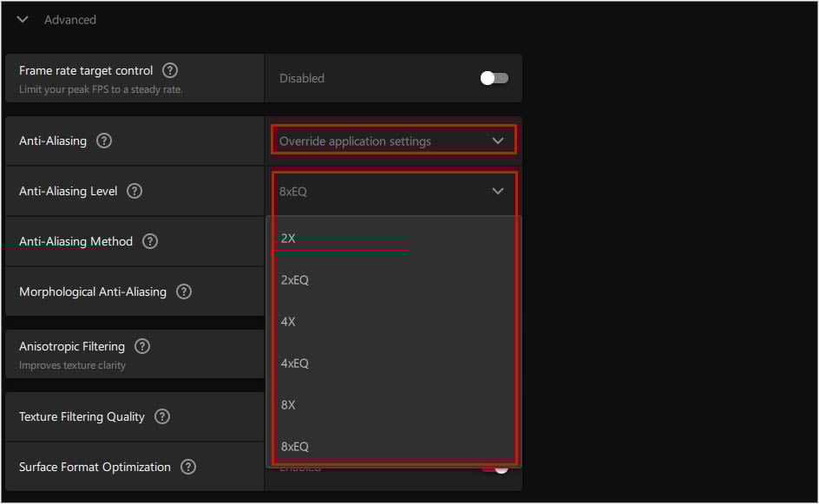Screen dimensions: 819x504
Task: Click the Surface Format Optimization help icon
Action: pos(187,467)
